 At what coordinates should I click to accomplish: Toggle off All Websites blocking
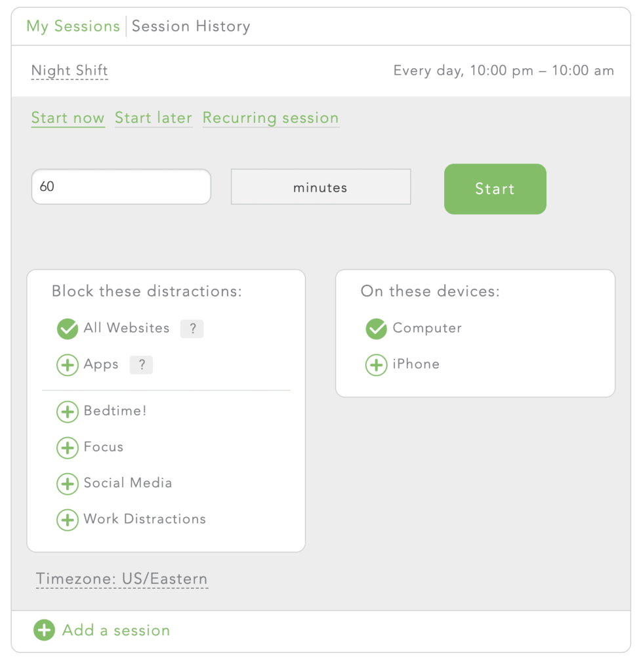pos(68,329)
